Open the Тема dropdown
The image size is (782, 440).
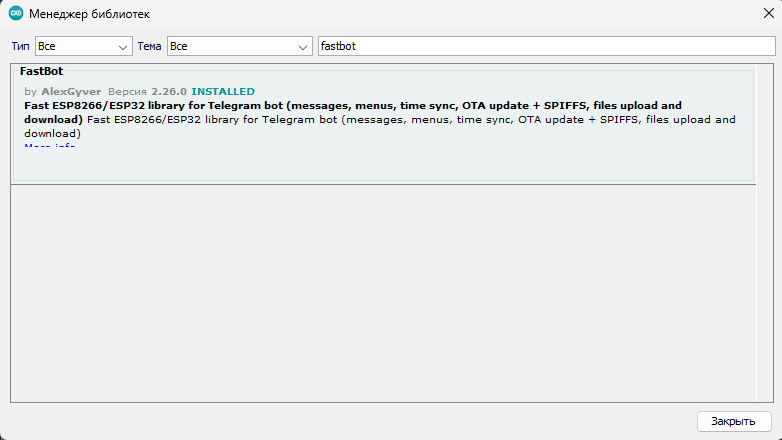tap(239, 46)
